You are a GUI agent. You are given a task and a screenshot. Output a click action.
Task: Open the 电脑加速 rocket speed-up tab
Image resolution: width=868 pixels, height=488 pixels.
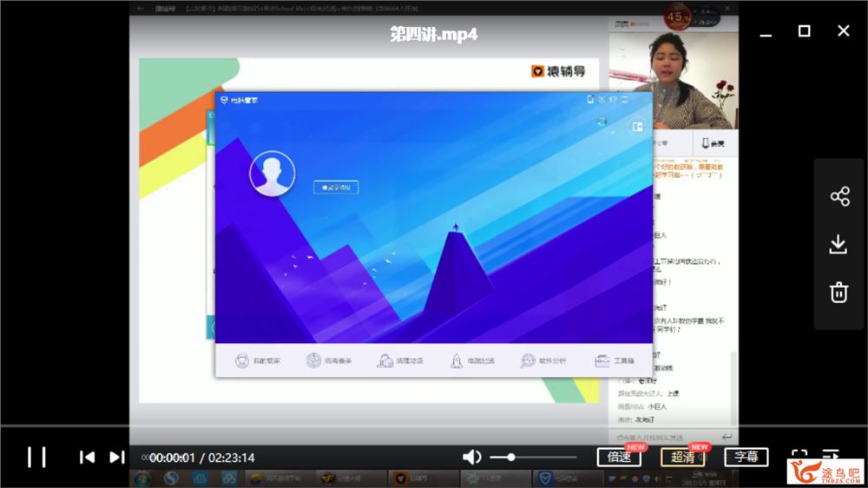(x=472, y=360)
